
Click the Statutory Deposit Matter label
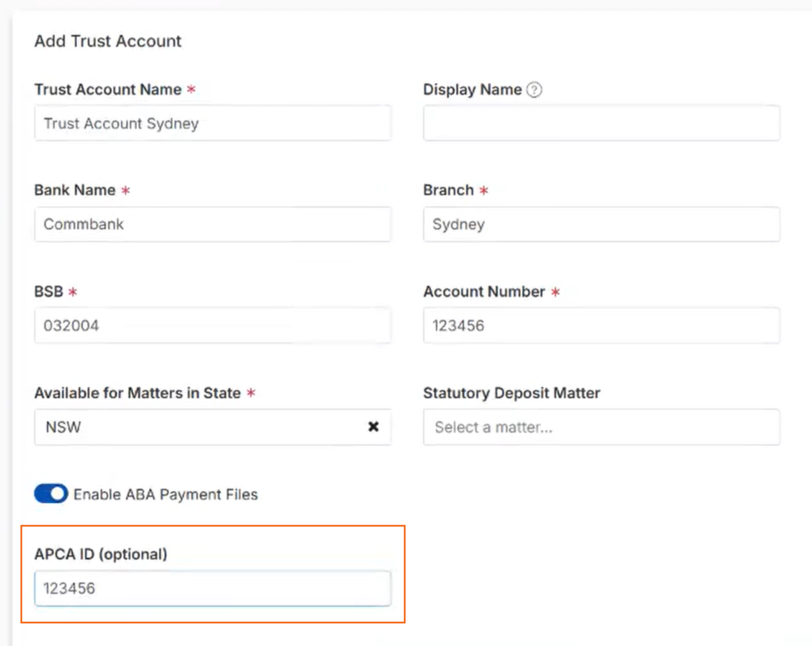(x=512, y=393)
